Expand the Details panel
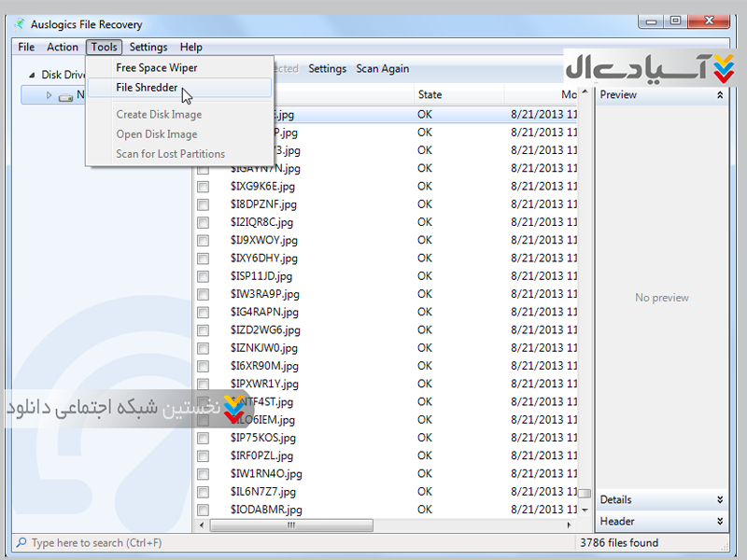Screen dimensions: 747x560 click(720, 500)
